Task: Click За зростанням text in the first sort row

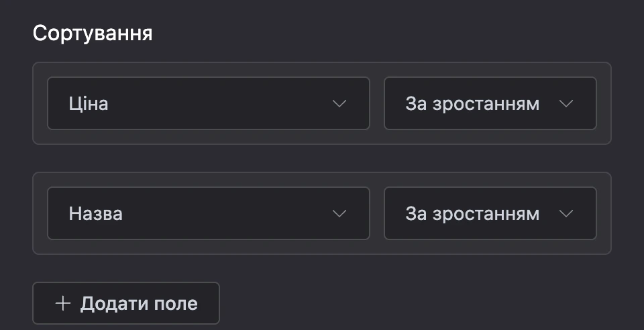Action: tap(472, 104)
